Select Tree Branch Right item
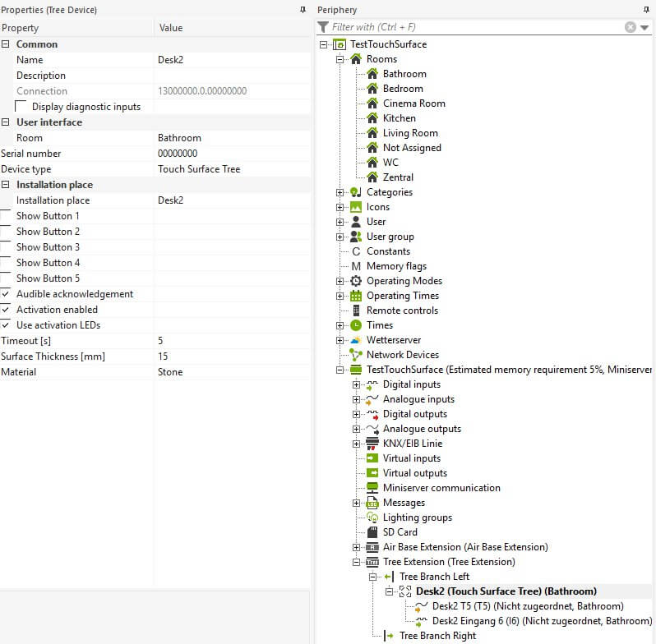The width and height of the screenshot is (656, 644). tap(437, 636)
